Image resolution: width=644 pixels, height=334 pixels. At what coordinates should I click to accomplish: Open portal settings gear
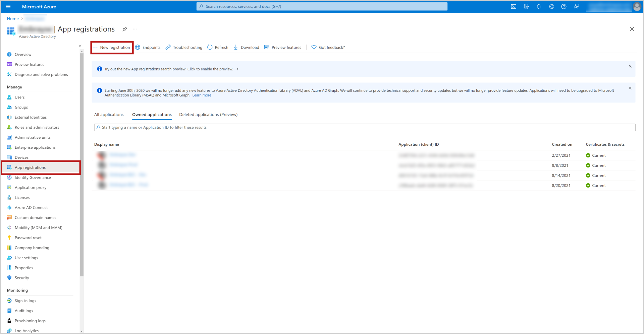(551, 6)
